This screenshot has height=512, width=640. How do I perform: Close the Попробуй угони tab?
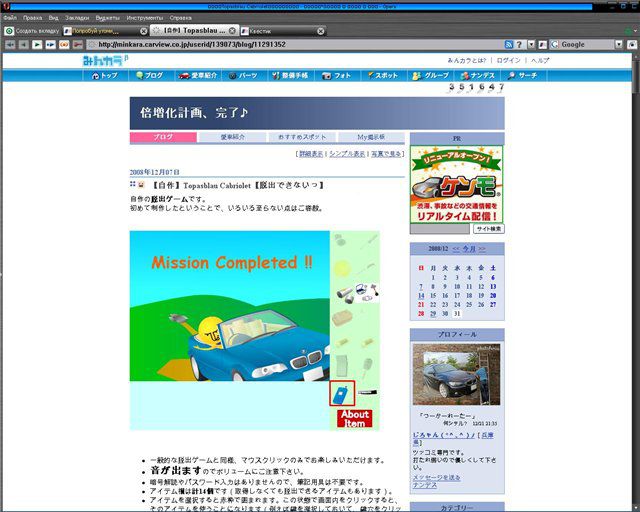(143, 31)
